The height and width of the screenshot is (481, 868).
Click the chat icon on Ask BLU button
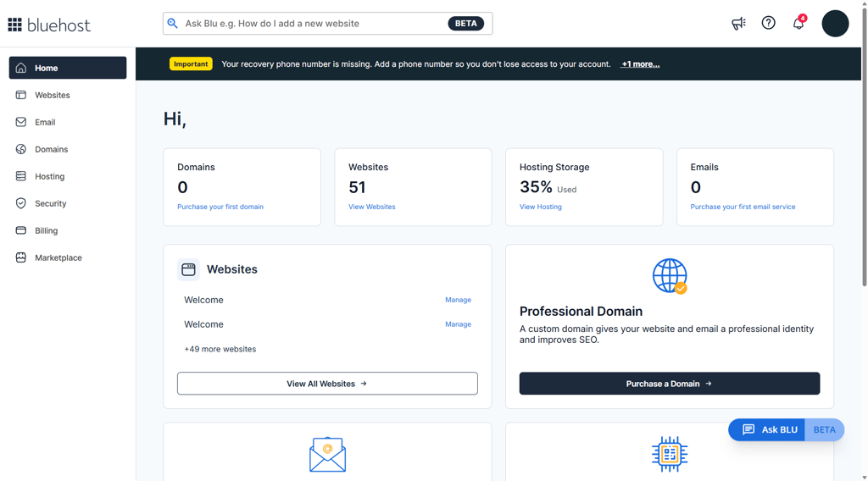point(748,429)
